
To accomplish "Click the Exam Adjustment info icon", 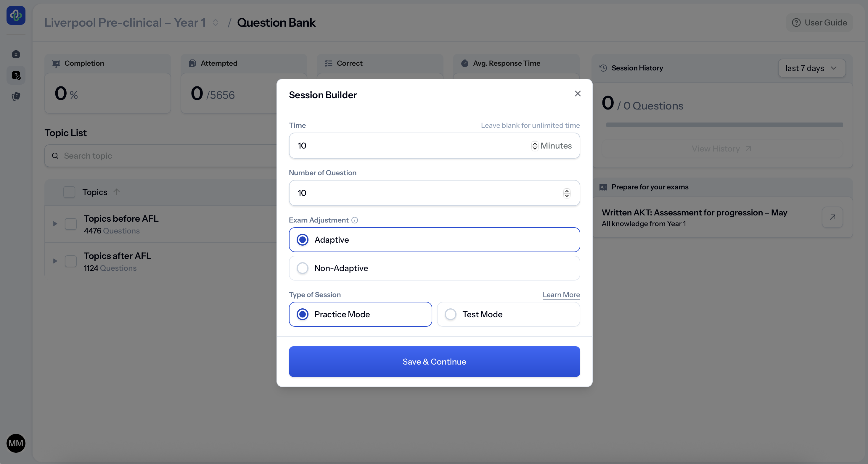I will click(x=354, y=220).
